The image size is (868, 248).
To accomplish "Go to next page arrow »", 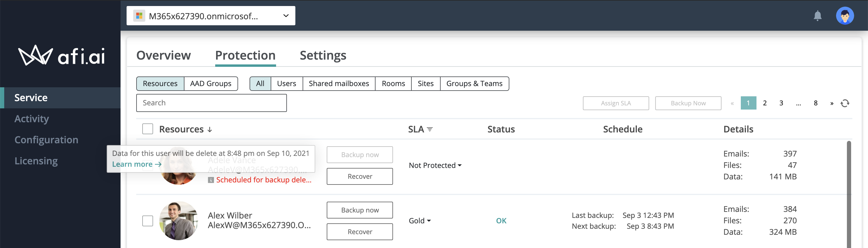I will pyautogui.click(x=832, y=103).
